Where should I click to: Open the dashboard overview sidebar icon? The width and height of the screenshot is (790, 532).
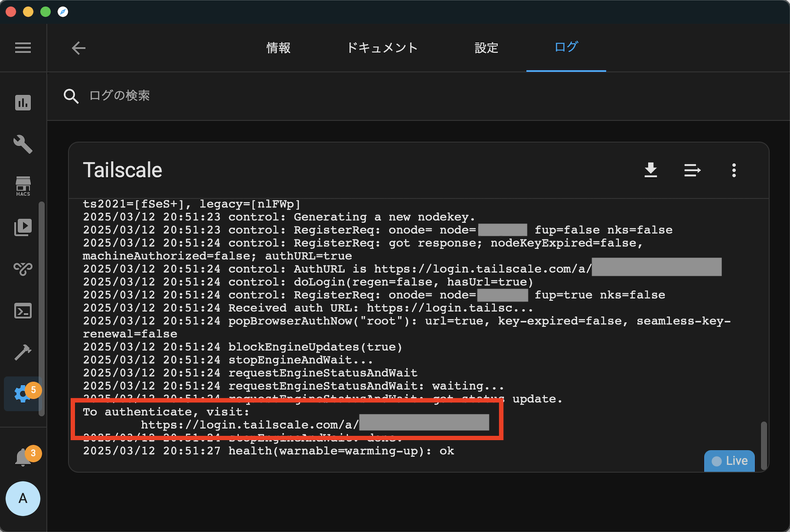(x=23, y=103)
